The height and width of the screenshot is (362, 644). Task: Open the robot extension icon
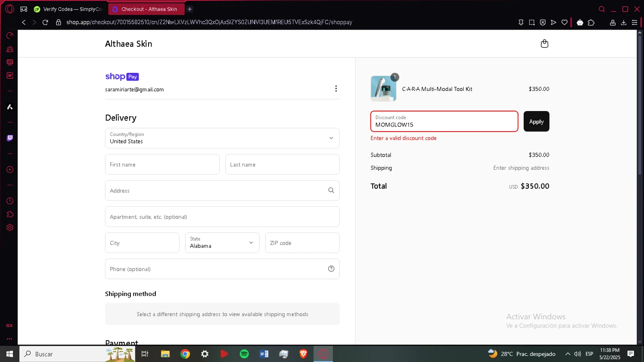coord(580,22)
